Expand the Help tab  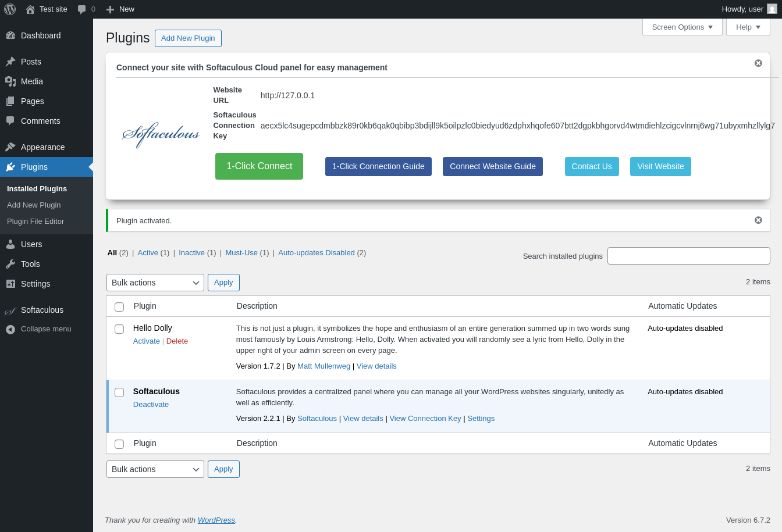pyautogui.click(x=748, y=27)
